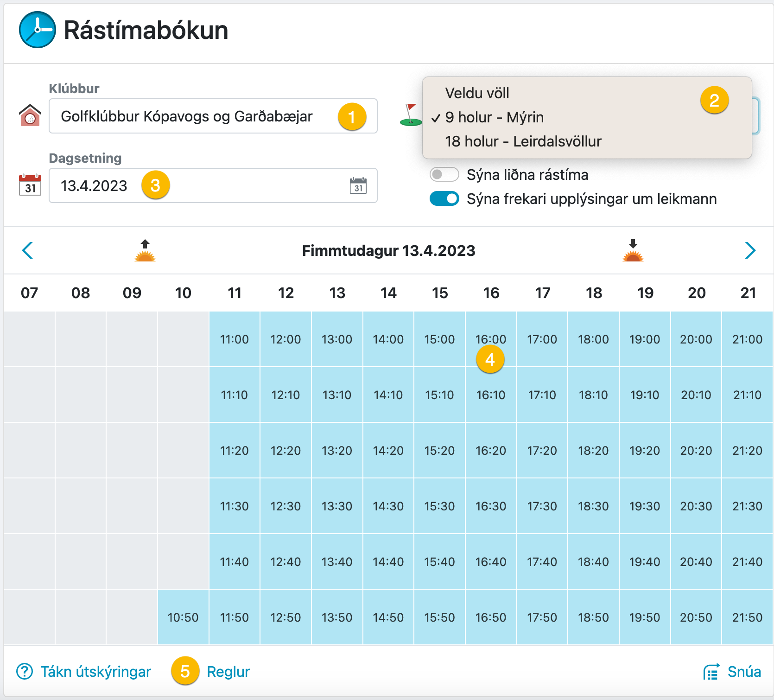The image size is (774, 700).
Task: Click the Rástímabókun clock logo icon
Action: 38,30
